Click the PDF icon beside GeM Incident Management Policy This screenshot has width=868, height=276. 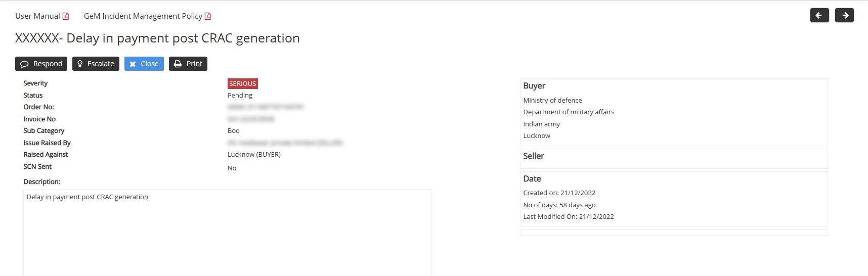click(x=208, y=16)
